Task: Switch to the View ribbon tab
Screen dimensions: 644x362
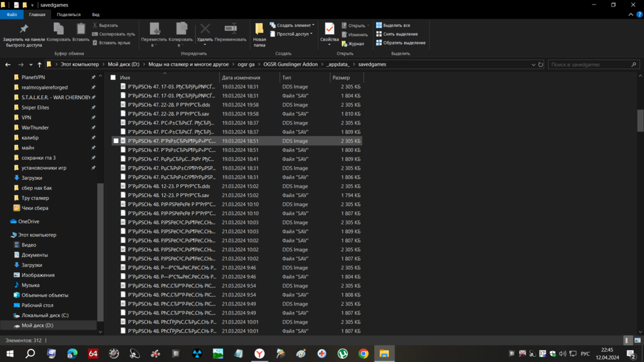Action: point(95,14)
